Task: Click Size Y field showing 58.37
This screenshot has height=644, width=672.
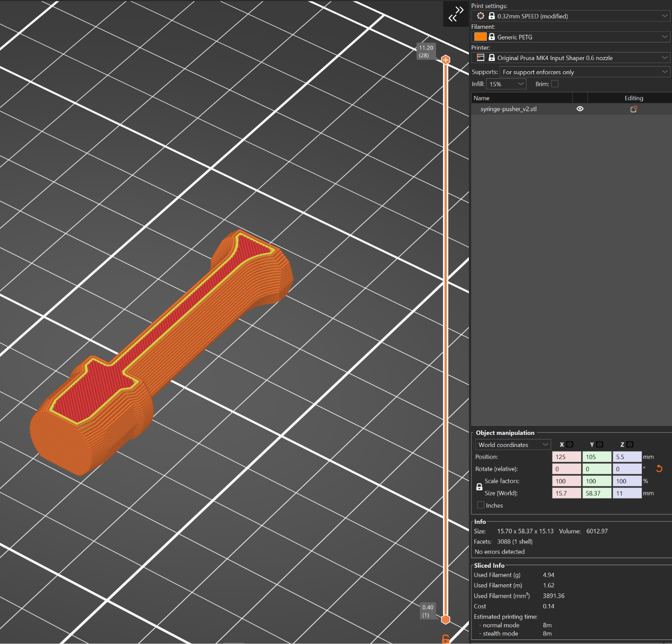Action: [x=597, y=493]
